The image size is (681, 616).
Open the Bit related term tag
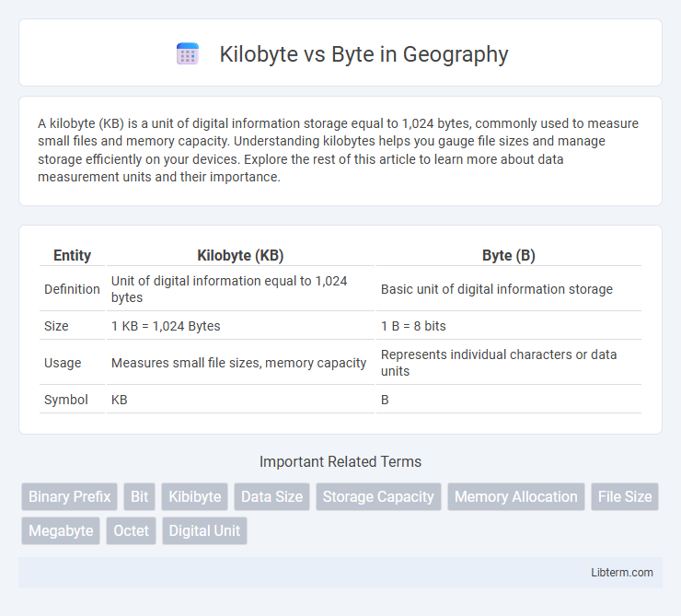coord(139,496)
